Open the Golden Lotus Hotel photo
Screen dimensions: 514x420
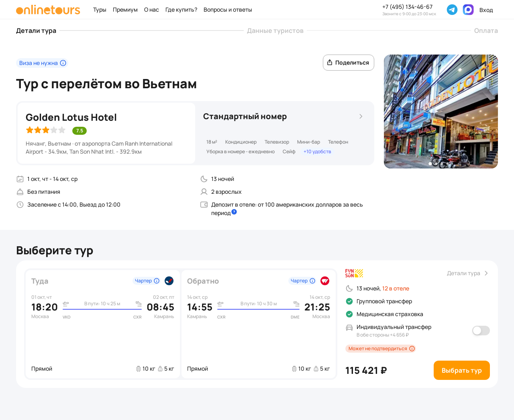pyautogui.click(x=441, y=112)
